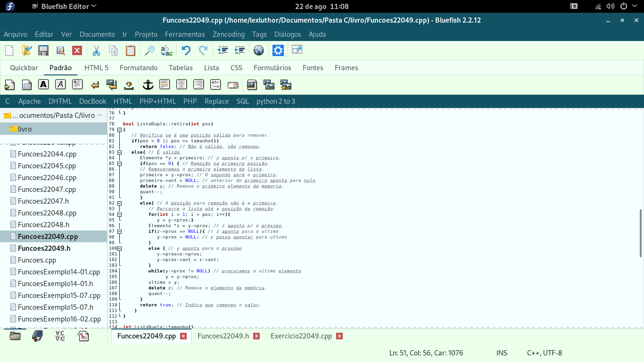The width and height of the screenshot is (644, 362).
Task: Close the current document with the red X toolbar icon
Action: coord(77,50)
